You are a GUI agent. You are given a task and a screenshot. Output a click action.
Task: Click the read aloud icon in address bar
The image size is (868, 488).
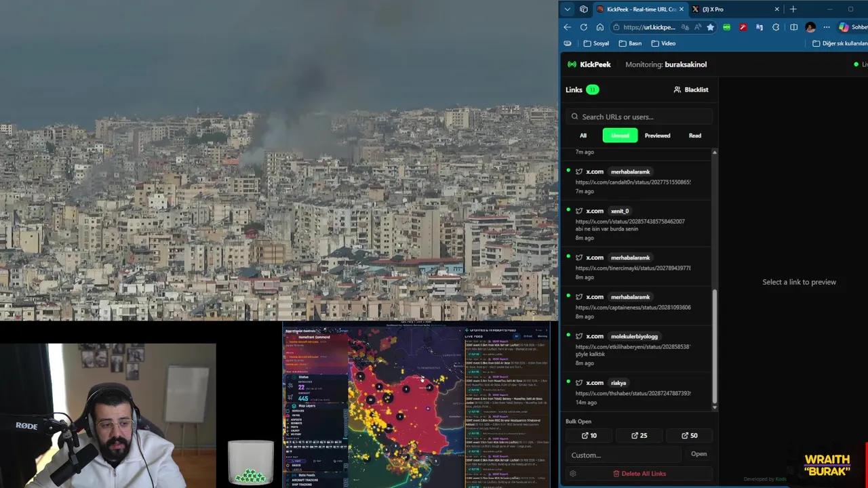(x=698, y=27)
